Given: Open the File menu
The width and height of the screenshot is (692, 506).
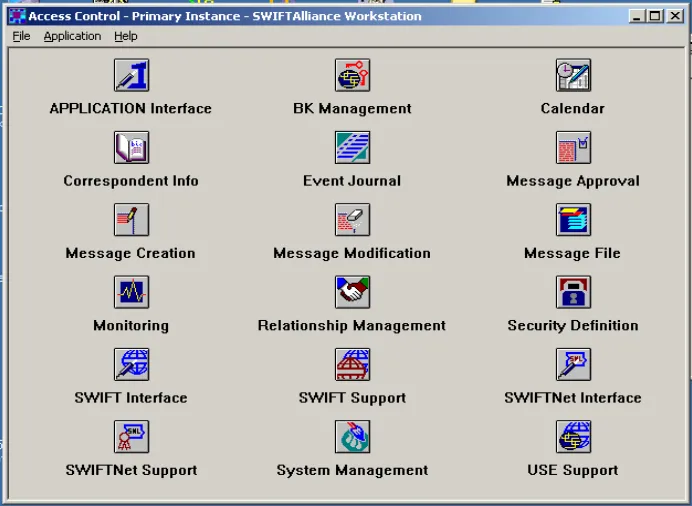Looking at the screenshot, I should (x=21, y=36).
